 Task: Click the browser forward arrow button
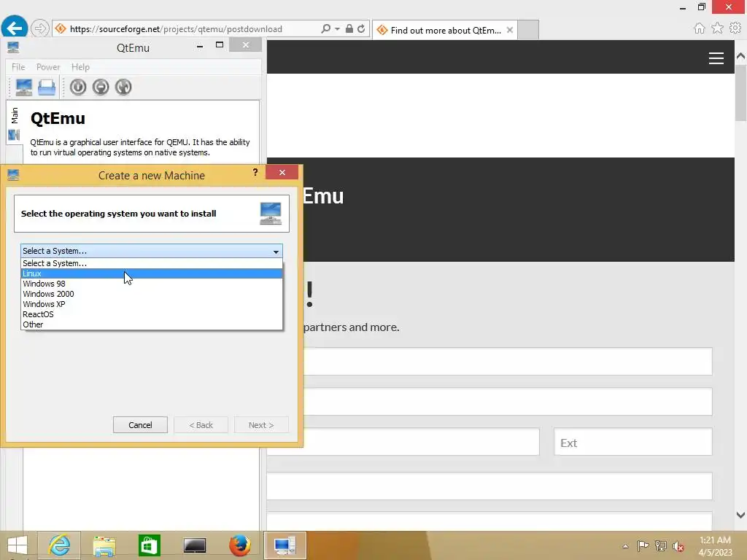tap(40, 28)
